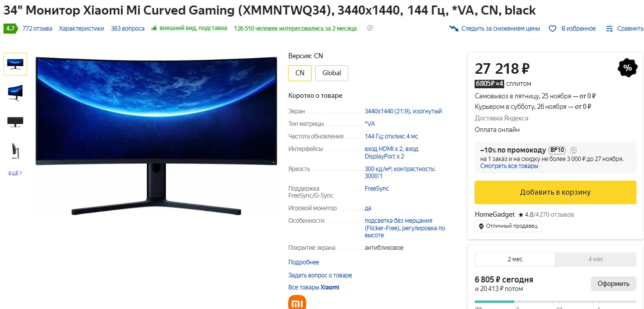Switch split payment to 4 мес

coord(596,259)
